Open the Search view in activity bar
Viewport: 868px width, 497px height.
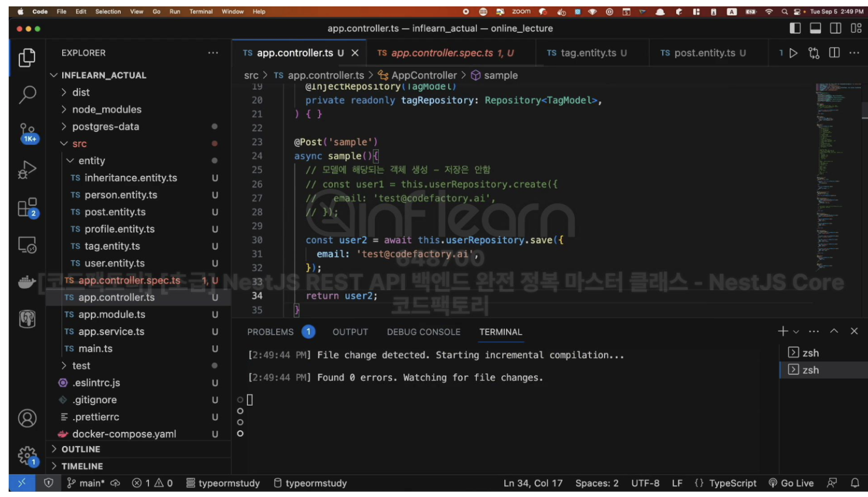click(27, 94)
